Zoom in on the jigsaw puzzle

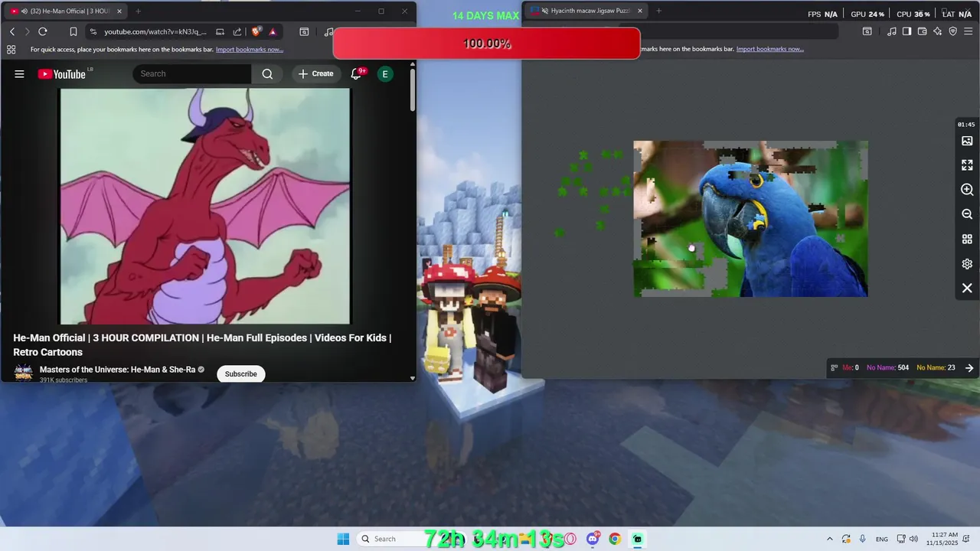click(x=967, y=189)
